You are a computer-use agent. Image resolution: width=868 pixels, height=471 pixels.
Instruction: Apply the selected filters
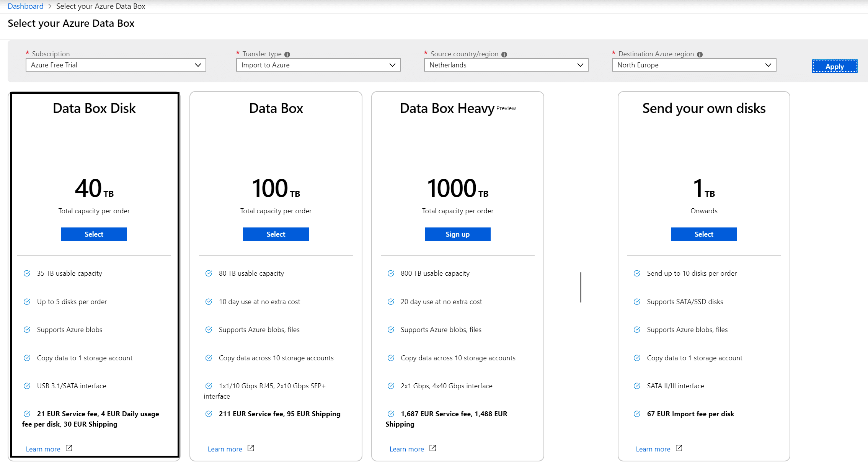834,66
